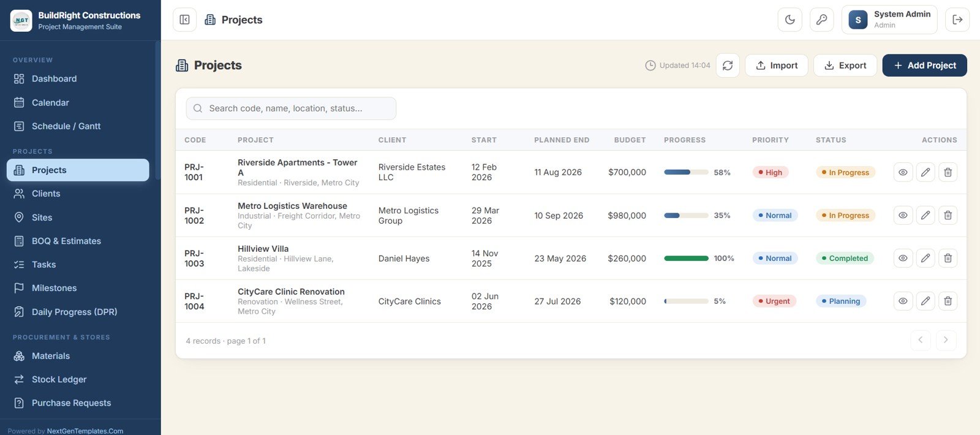Delete project PRJ-1001 with trash icon
The width and height of the screenshot is (980, 435).
(x=948, y=172)
